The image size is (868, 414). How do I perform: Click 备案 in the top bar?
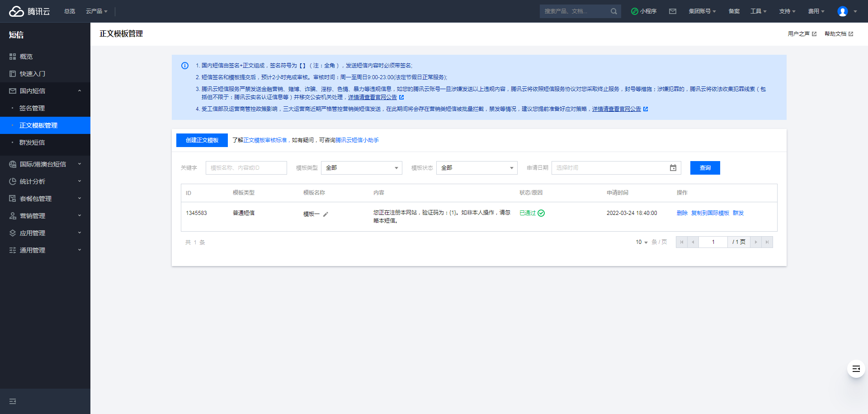[x=734, y=11]
